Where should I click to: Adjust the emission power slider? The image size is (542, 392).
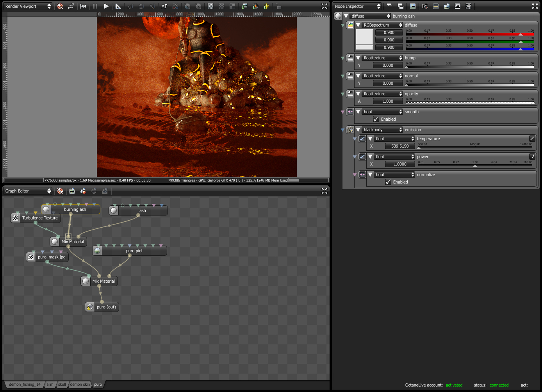(475, 166)
